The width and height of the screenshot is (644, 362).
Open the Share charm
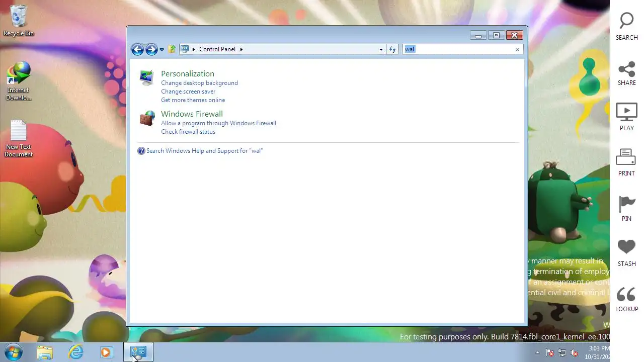627,73
